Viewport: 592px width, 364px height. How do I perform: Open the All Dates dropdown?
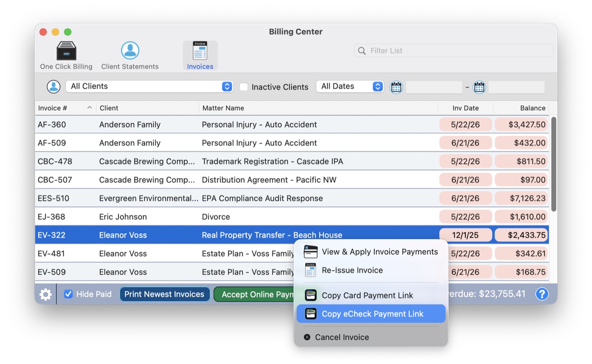coord(350,86)
